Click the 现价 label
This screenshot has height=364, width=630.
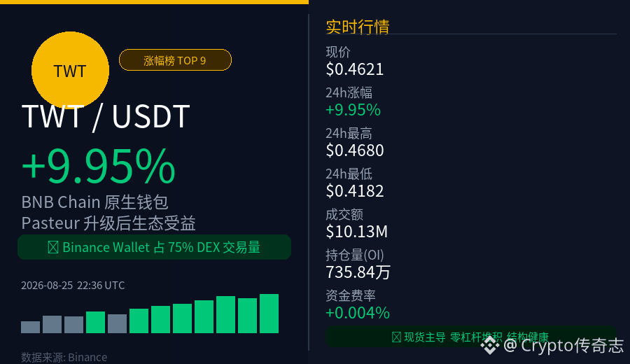tap(338, 52)
